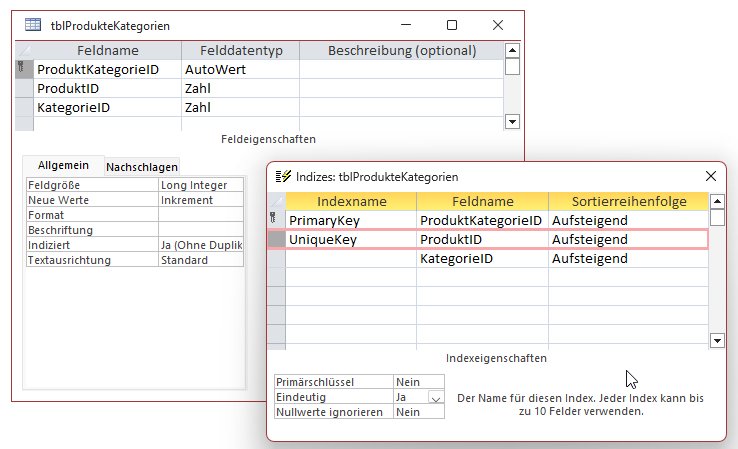The width and height of the screenshot is (738, 449).
Task: Click the Nullwerte ignorieren value Nein
Action: tap(419, 412)
